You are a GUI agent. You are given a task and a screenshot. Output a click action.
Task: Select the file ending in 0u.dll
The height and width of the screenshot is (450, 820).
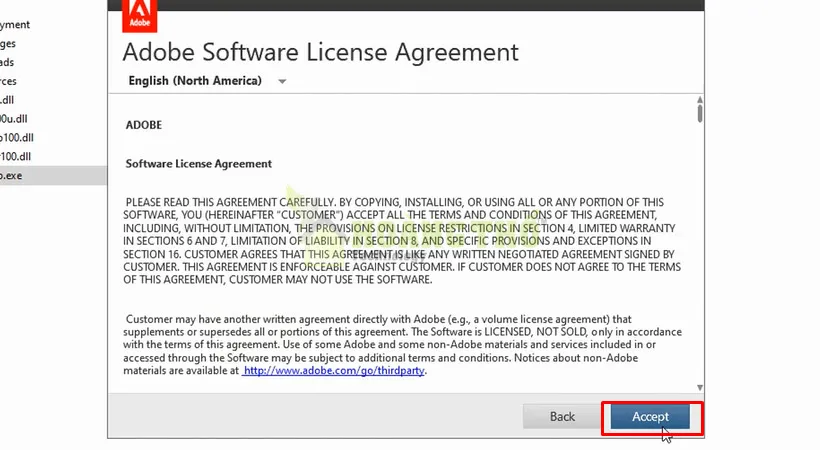(16, 118)
